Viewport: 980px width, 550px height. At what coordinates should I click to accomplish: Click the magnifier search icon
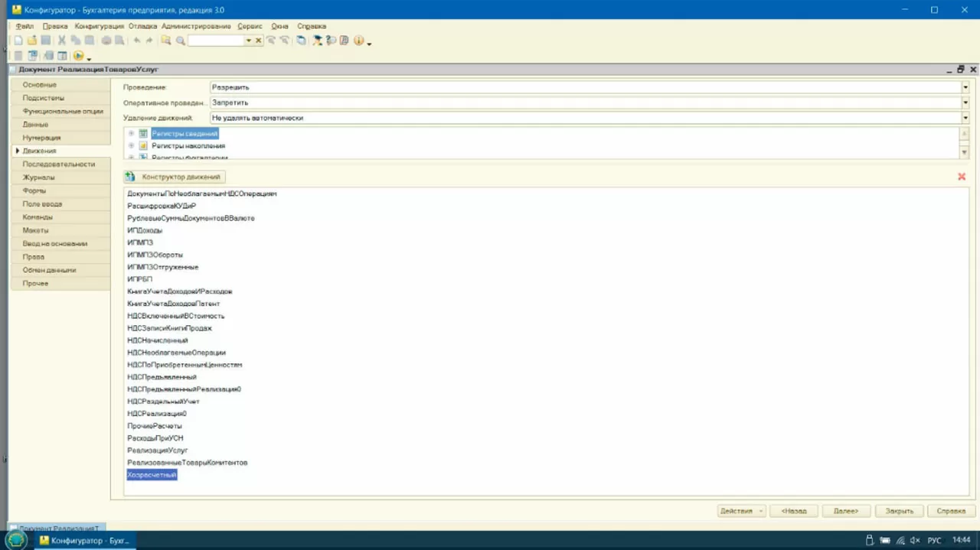[x=180, y=41]
